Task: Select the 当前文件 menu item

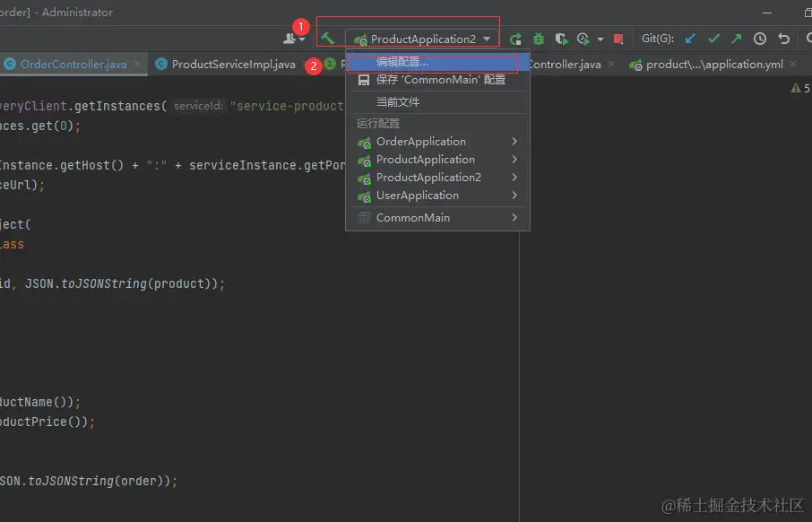Action: point(437,102)
